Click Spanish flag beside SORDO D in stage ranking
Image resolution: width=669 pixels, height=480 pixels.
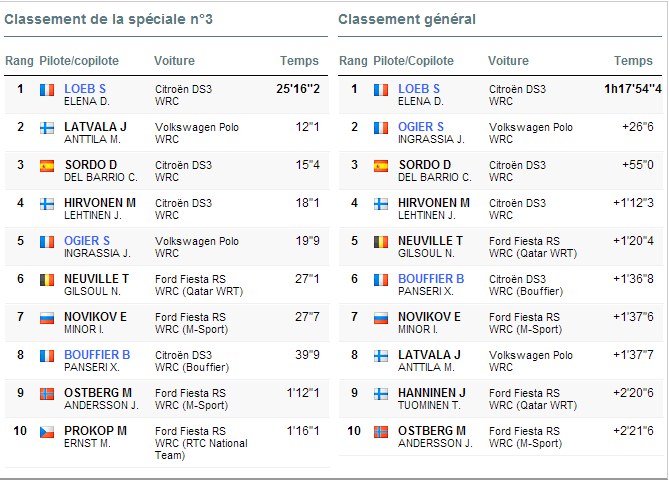tap(47, 166)
